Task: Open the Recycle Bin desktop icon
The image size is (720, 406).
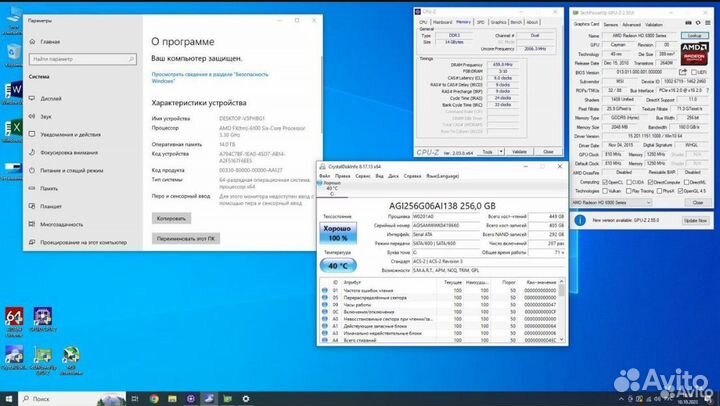Action: tap(13, 52)
